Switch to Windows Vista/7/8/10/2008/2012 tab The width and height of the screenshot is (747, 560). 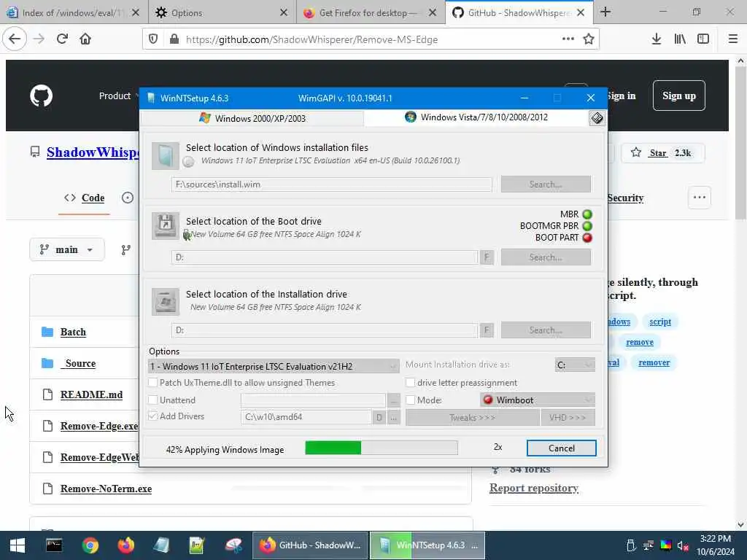477,117
